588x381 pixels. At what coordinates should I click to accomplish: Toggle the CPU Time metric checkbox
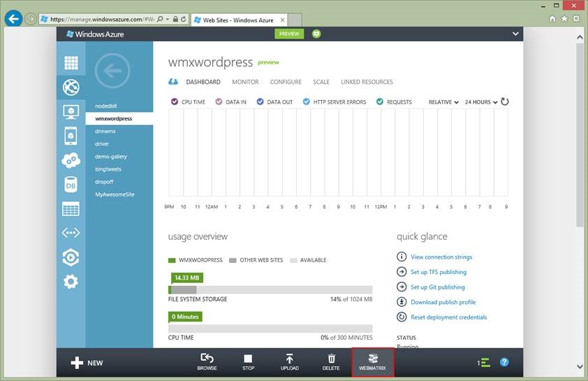click(x=175, y=102)
